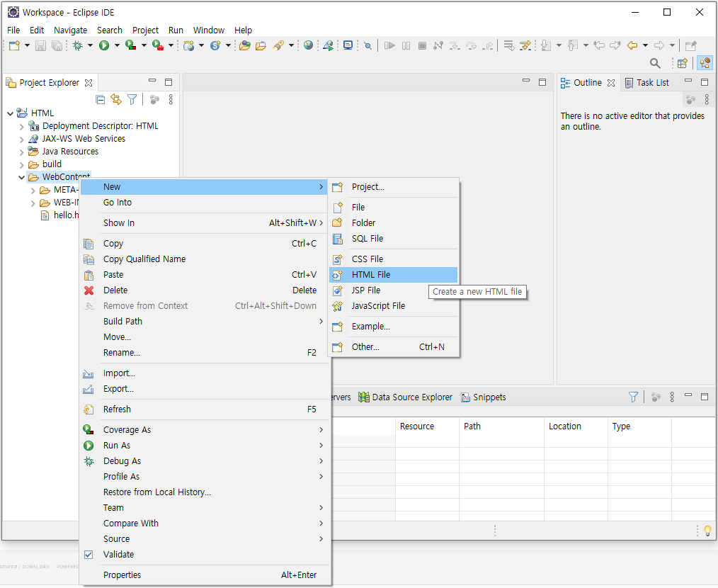Click Collapse All in Project Explorer
The image size is (718, 588).
click(x=101, y=99)
